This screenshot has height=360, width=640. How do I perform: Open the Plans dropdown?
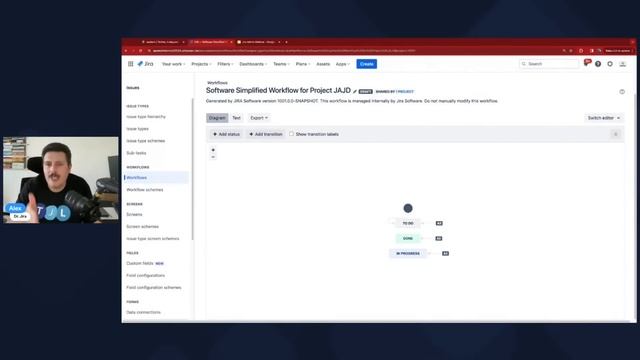[x=303, y=64]
